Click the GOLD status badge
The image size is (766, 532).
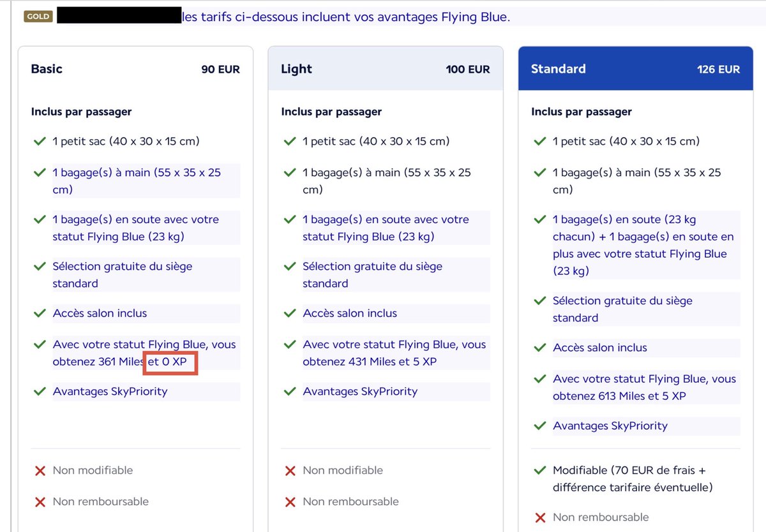click(x=38, y=17)
